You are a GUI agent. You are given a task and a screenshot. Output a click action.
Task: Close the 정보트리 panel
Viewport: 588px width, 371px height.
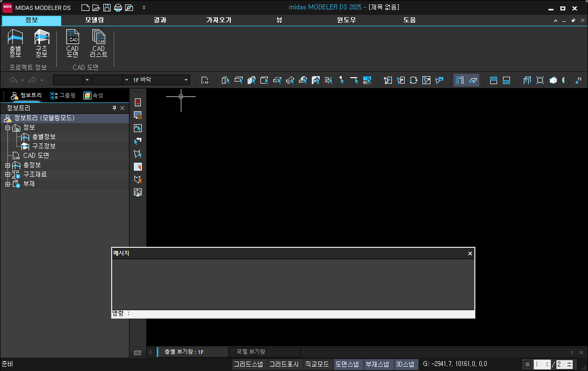(x=122, y=108)
